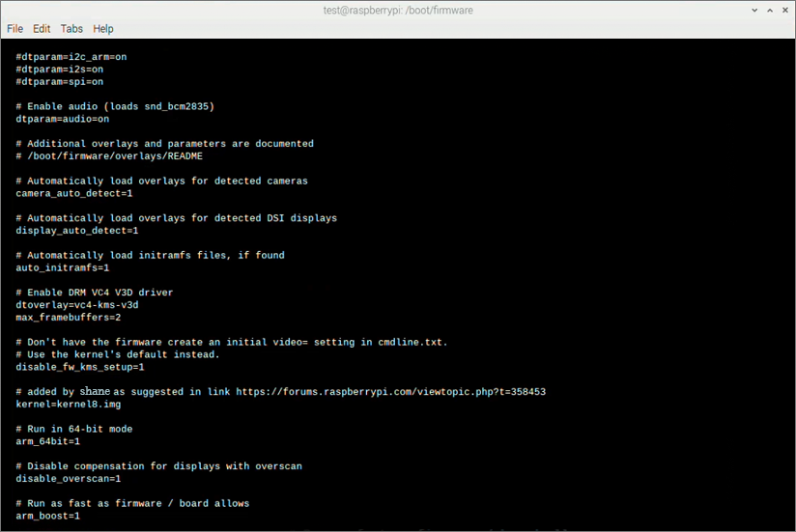
Task: Open the File menu
Action: (x=14, y=29)
